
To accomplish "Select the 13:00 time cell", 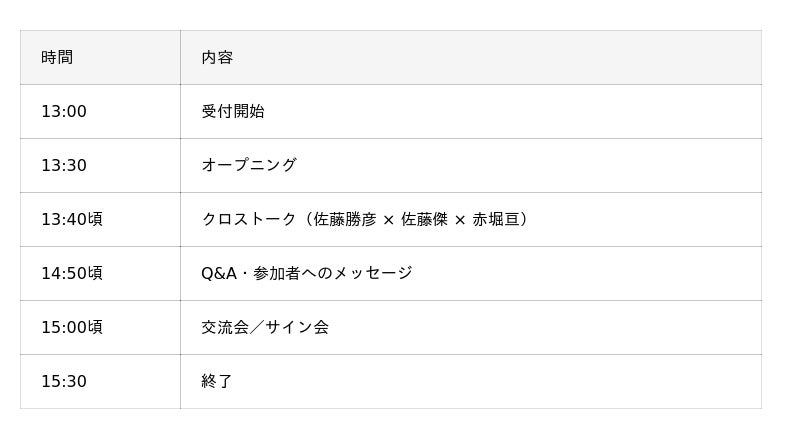I will coord(64,112).
